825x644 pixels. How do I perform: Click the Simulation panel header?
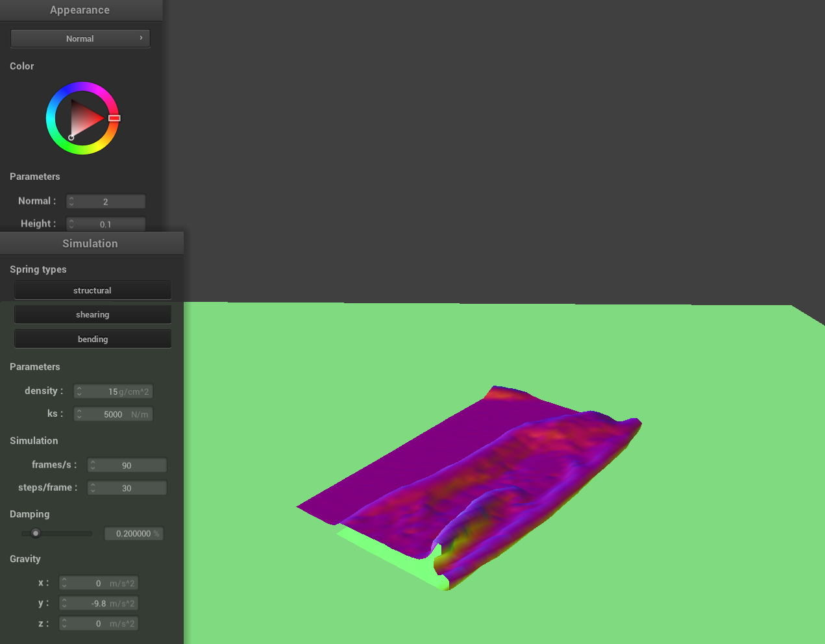pos(90,243)
